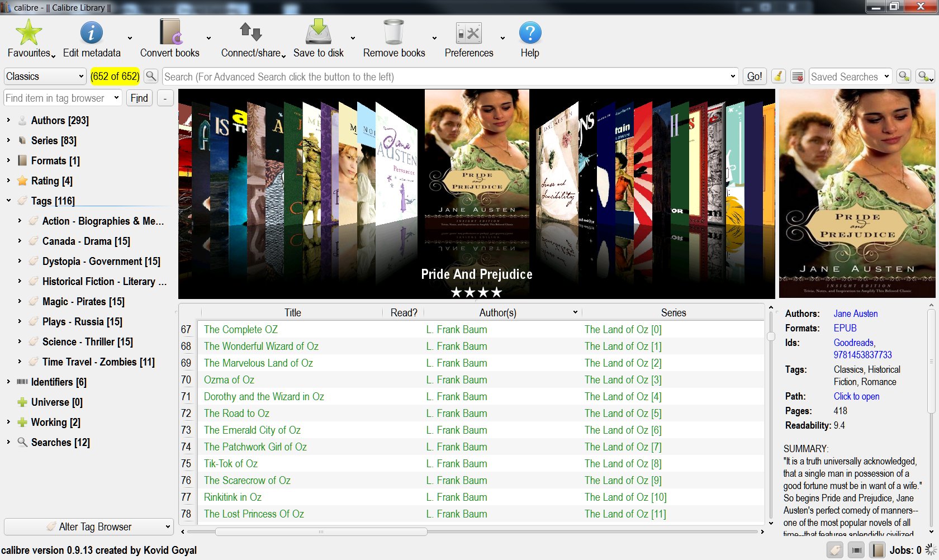Click the Jobs spinner indicator
Viewport: 939px width, 560px height.
931,550
